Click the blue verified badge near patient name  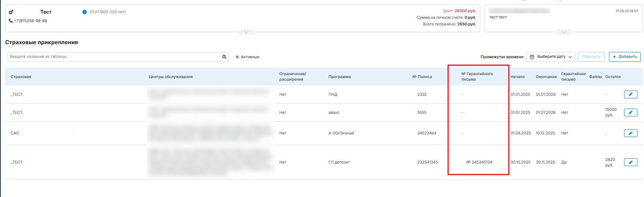pyautogui.click(x=85, y=12)
